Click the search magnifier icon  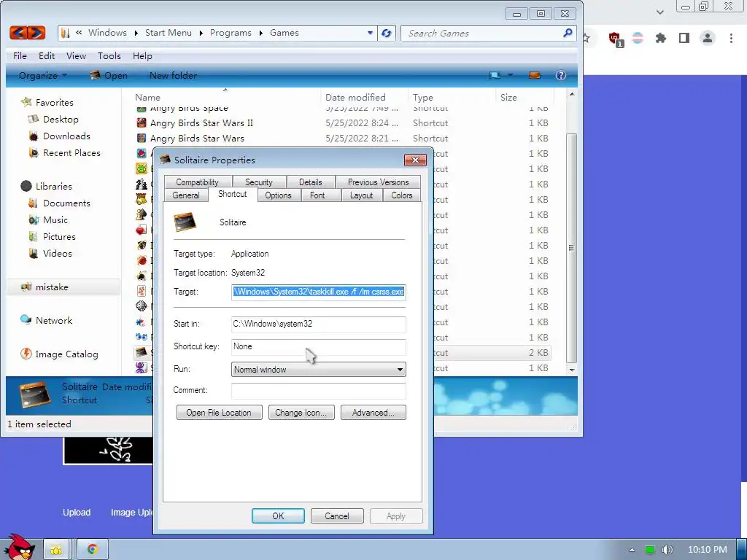pos(568,33)
